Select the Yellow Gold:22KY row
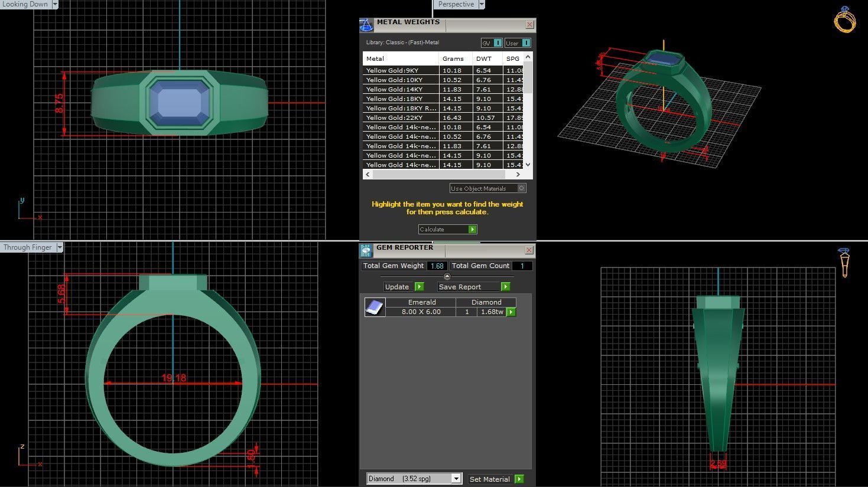The width and height of the screenshot is (868, 487). tap(443, 117)
